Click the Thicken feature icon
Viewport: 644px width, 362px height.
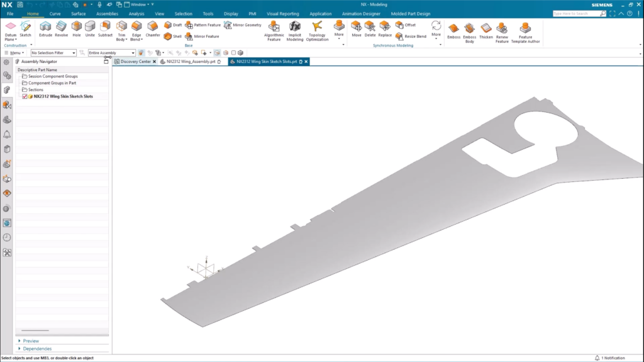point(486,31)
